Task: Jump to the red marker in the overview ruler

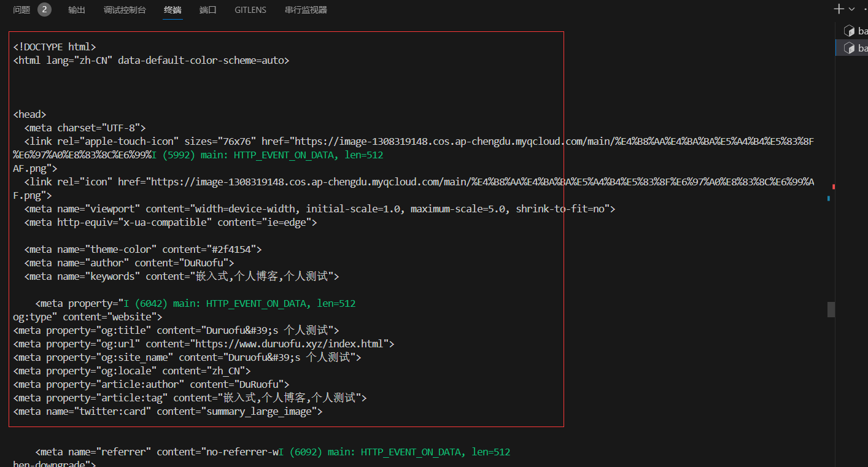Action: 833,186
